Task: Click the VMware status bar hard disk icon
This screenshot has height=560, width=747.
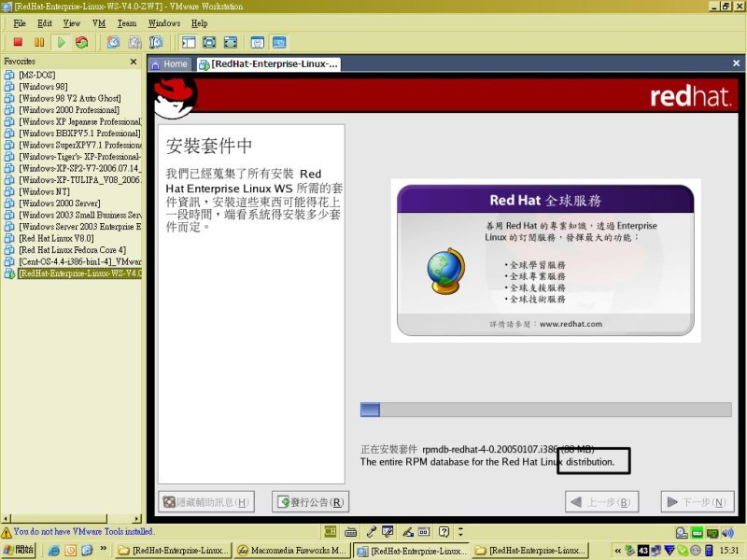Action: 682,532
